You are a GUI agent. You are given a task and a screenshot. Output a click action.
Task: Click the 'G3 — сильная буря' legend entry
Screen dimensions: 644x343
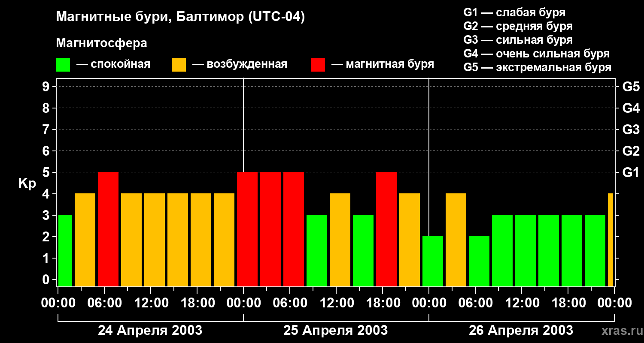(518, 40)
